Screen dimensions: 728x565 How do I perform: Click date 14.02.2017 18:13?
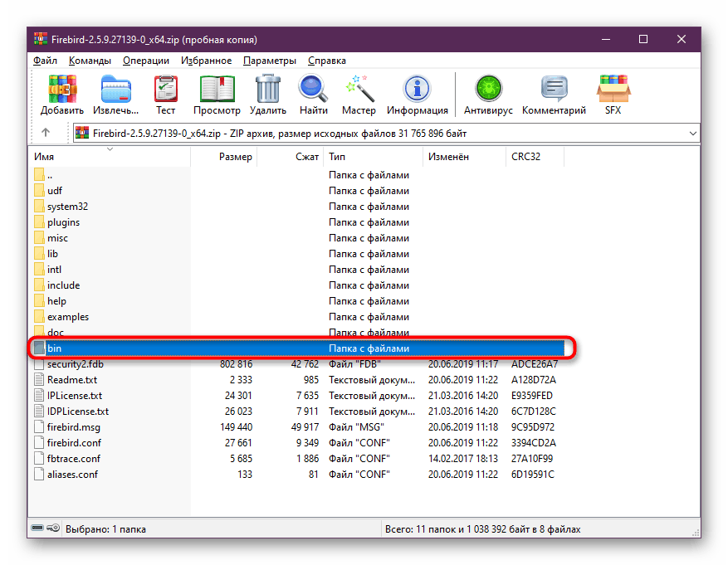pos(463,459)
